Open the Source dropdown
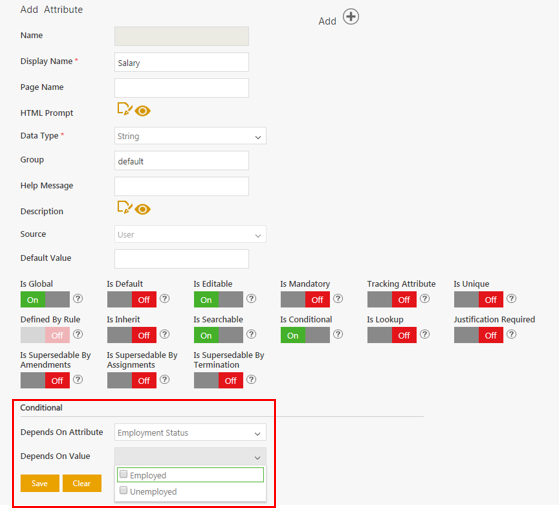Screen dimensions: 560x513 (190, 234)
